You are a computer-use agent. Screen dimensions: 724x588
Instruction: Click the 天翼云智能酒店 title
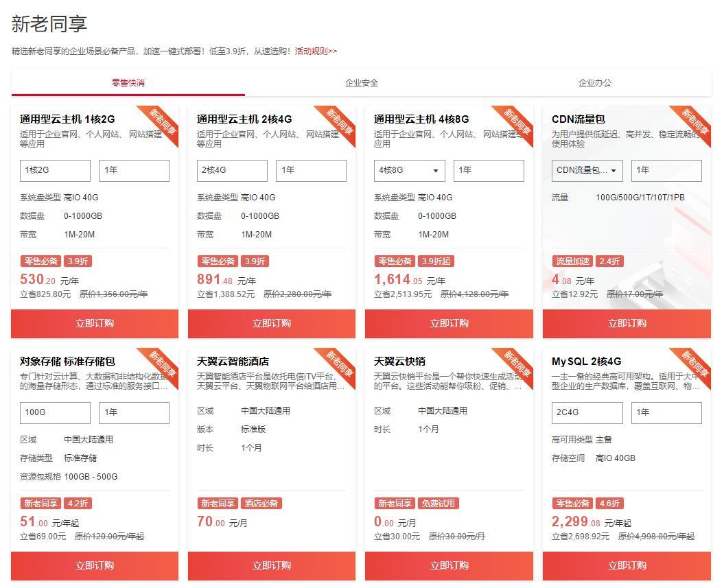point(233,362)
